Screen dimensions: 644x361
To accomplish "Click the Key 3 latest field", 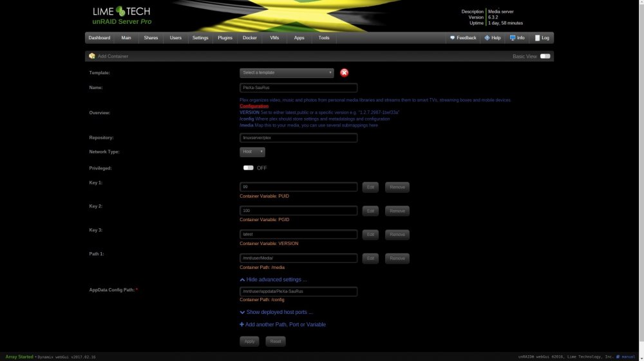I will [x=299, y=235].
